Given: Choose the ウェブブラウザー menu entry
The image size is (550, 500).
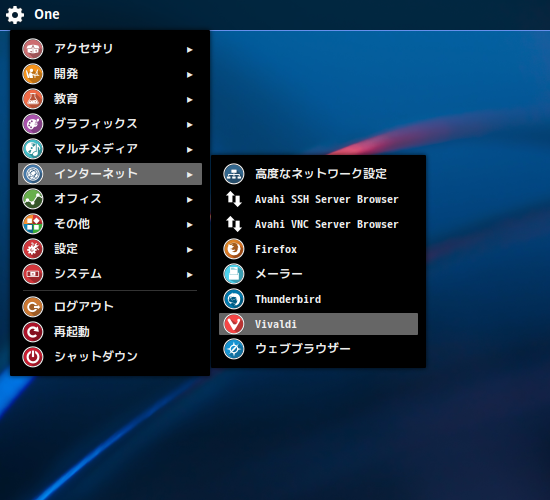Looking at the screenshot, I should click(x=318, y=349).
